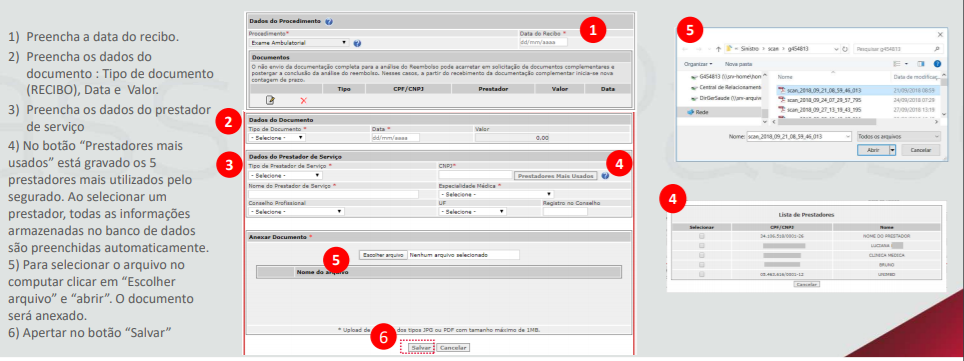Viewport: 964px width, 361px height.
Task: Click the Escolher arquivo button
Action: pyautogui.click(x=383, y=255)
